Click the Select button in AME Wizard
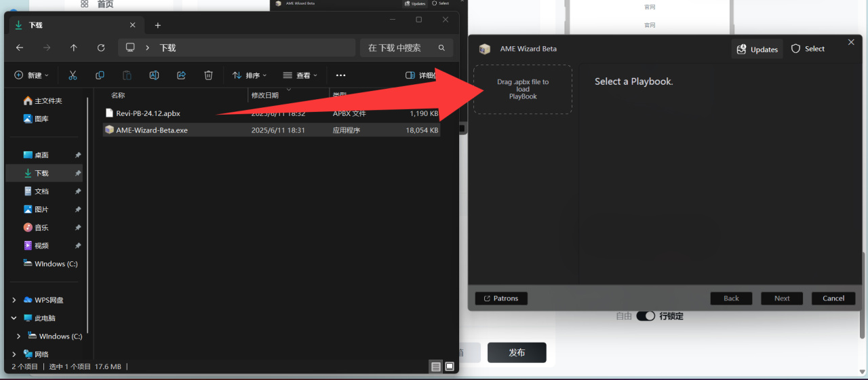Image resolution: width=868 pixels, height=380 pixels. point(808,49)
